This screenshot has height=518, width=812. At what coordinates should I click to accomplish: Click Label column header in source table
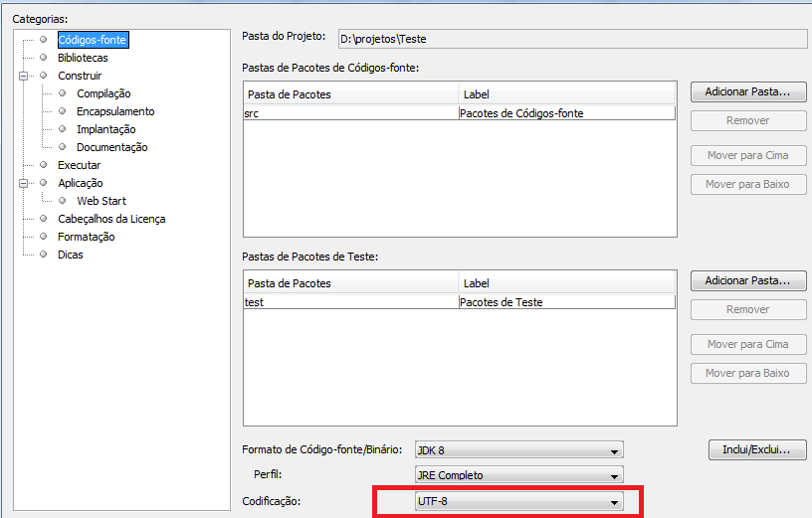tap(567, 94)
